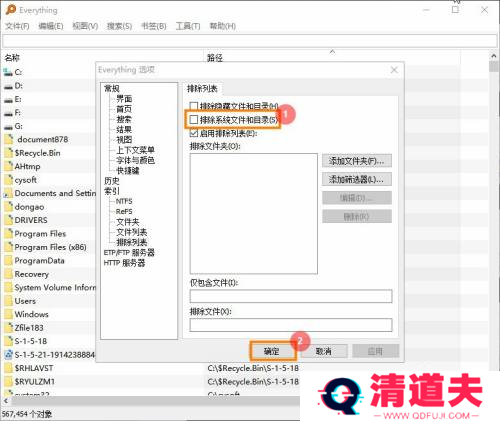Viewport: 500px width, 421px height.
Task: Click the 添加文件夹(F)... button
Action: [357, 161]
